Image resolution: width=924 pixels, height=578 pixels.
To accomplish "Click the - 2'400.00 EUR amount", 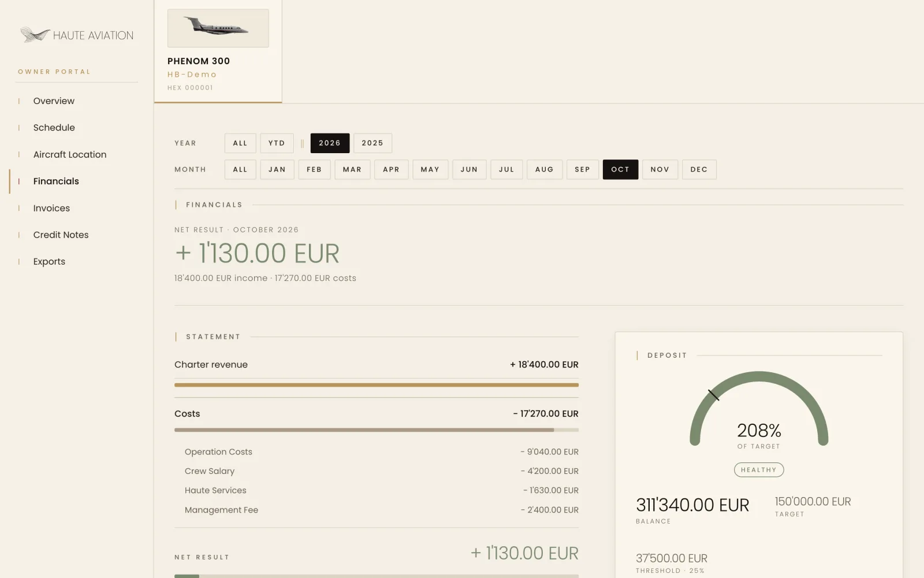I will pyautogui.click(x=549, y=510).
